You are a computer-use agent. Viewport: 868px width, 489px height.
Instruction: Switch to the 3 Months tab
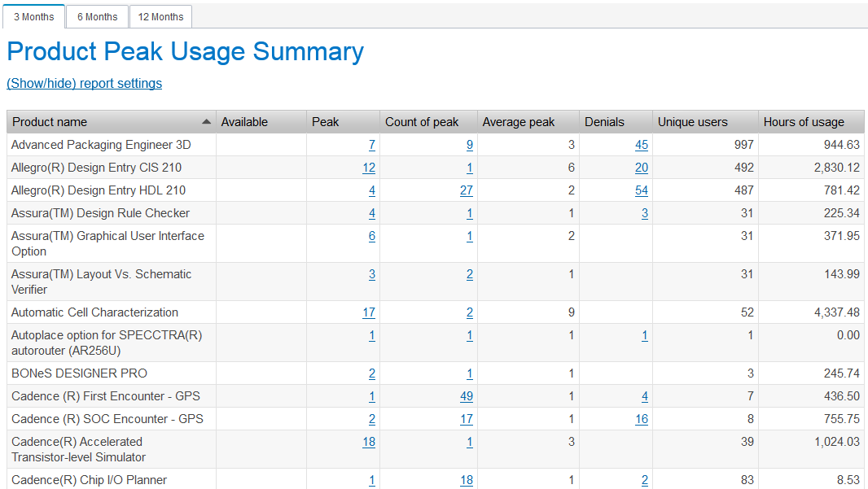pos(34,16)
